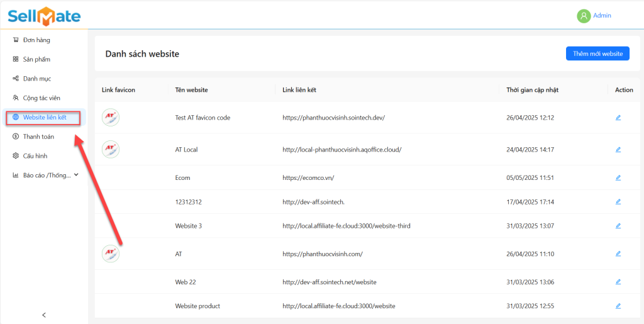The width and height of the screenshot is (644, 324).
Task: Edit the Test AT favicon code website
Action: click(x=618, y=118)
